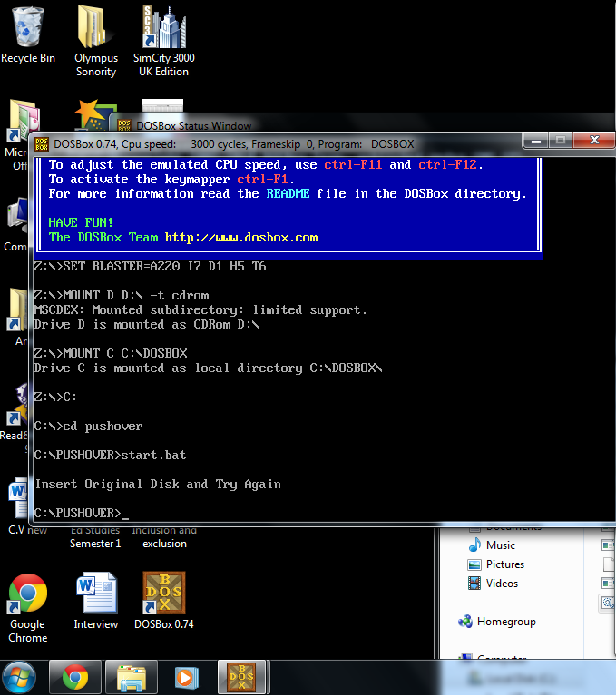This screenshot has height=697, width=616.
Task: Launch DOSBox 0.74 desktop shortcut
Action: click(x=163, y=594)
